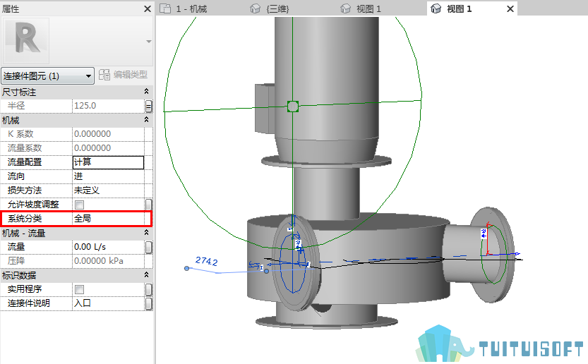Click the 274.2 dimension text

[x=206, y=261]
